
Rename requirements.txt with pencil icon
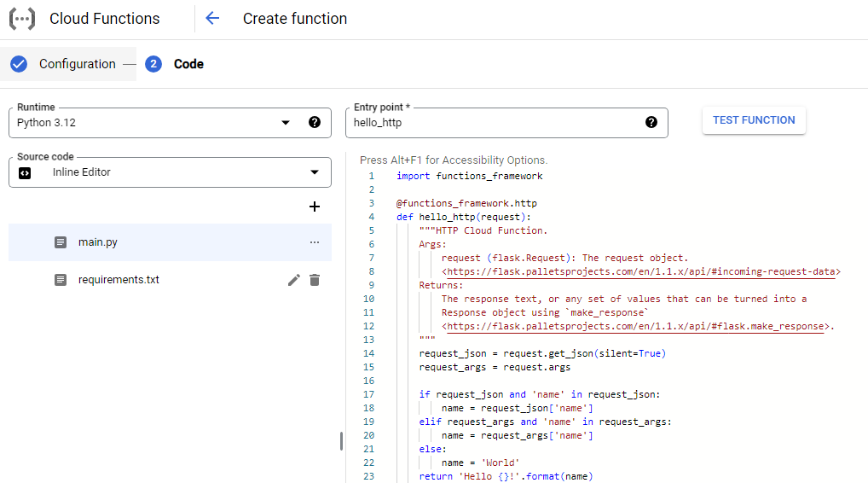point(294,280)
